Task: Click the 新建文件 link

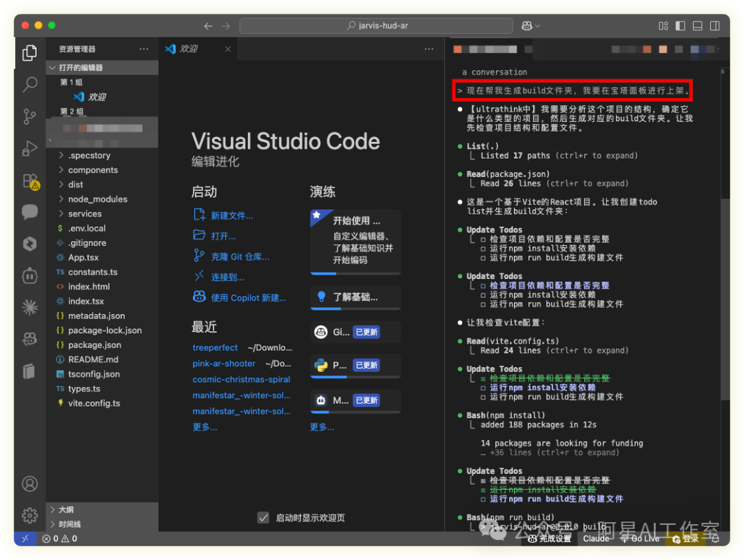Action: (231, 216)
